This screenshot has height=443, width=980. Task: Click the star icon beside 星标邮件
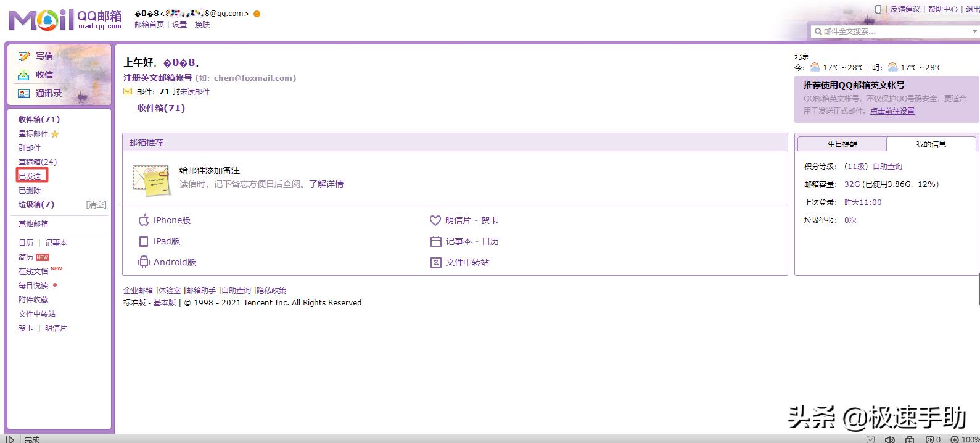tap(55, 134)
